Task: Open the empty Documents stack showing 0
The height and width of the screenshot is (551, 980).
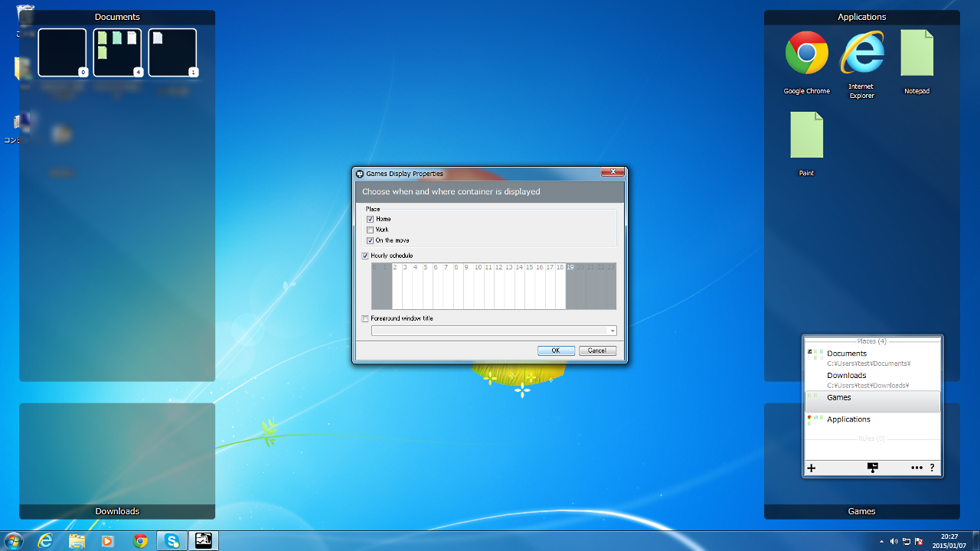Action: pos(63,53)
